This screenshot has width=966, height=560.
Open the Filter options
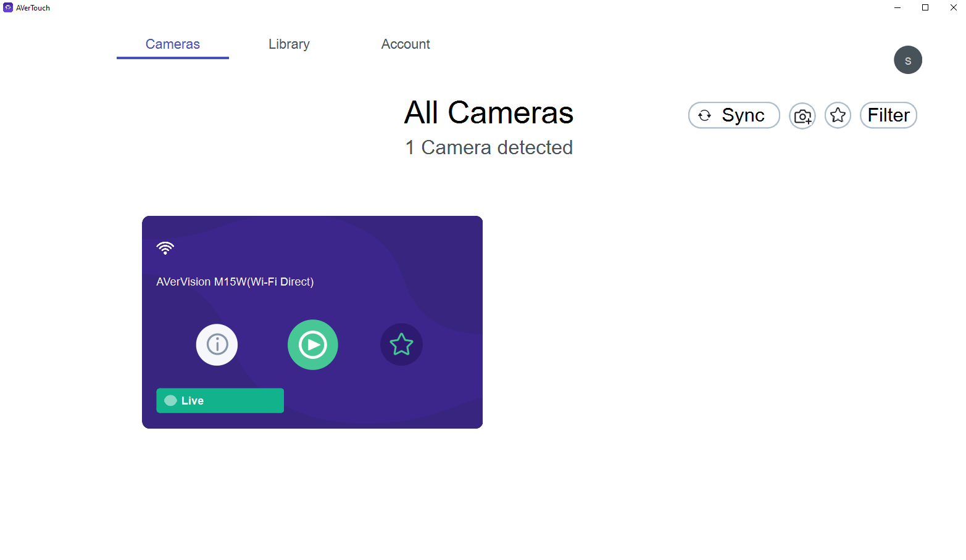coord(888,115)
